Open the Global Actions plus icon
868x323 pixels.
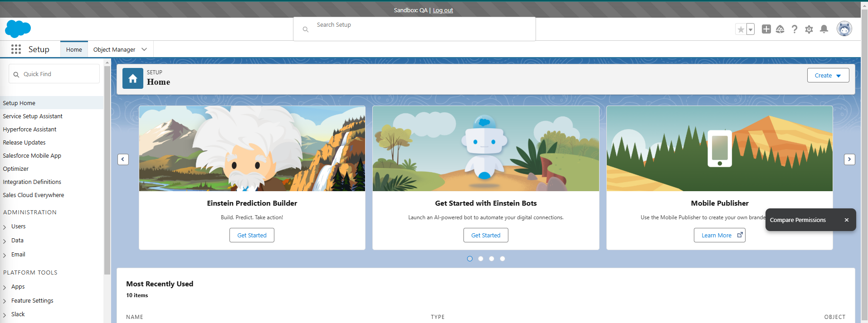(766, 29)
